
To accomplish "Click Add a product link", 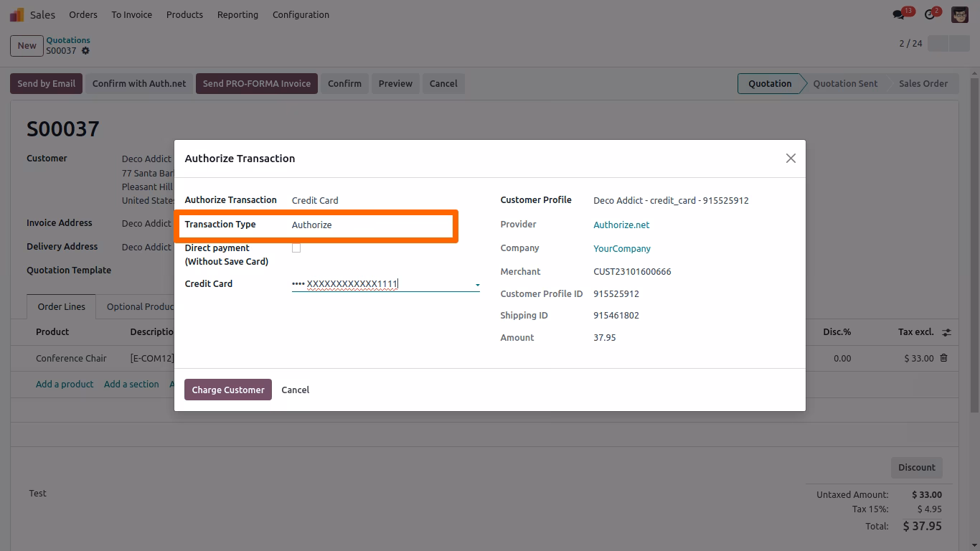I will point(65,384).
